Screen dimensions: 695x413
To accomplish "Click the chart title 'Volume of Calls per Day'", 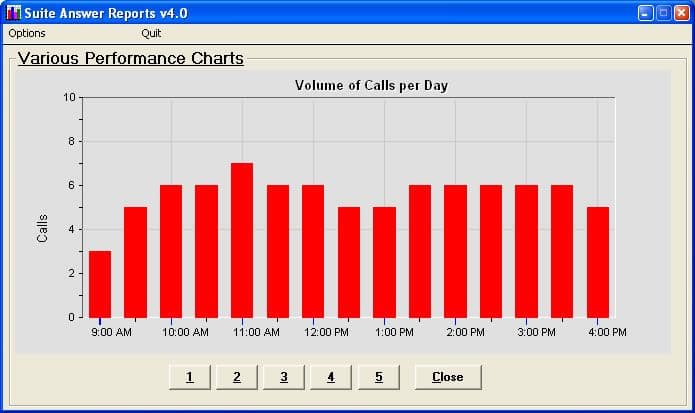I will coord(371,85).
